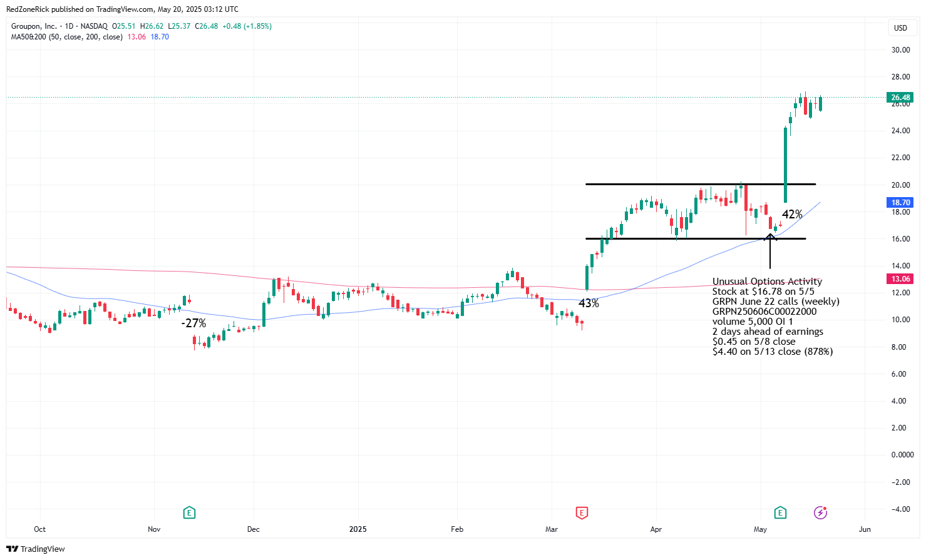Click the 22.00 price axis label
This screenshot has width=926, height=560.
900,158
